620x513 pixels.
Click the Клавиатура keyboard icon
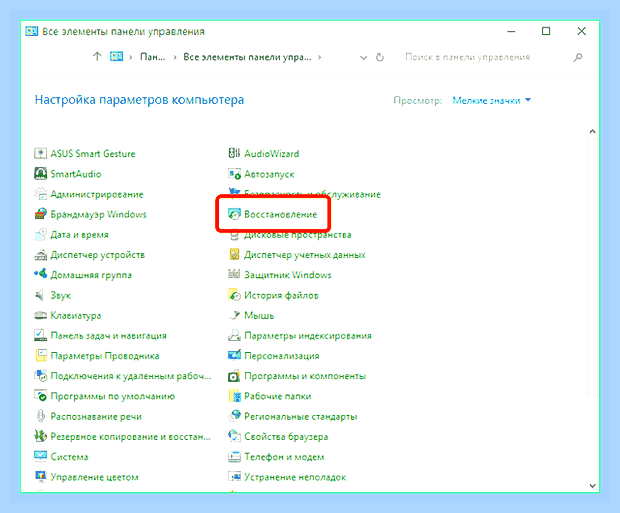click(x=40, y=315)
